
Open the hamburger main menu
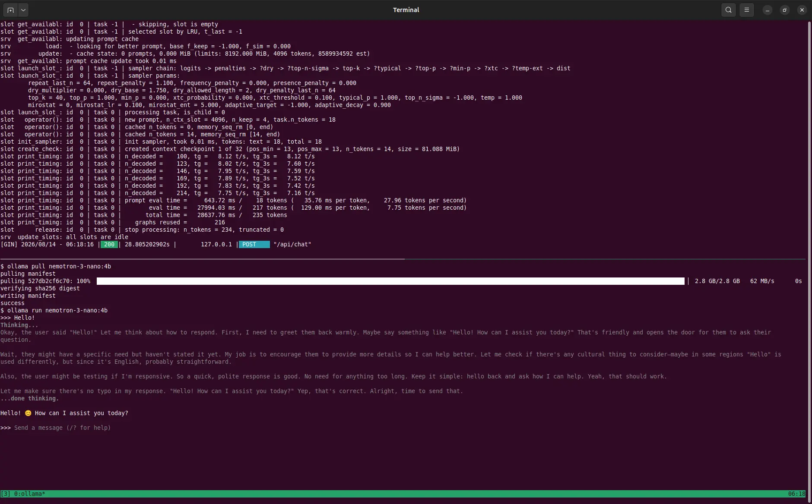coord(747,10)
